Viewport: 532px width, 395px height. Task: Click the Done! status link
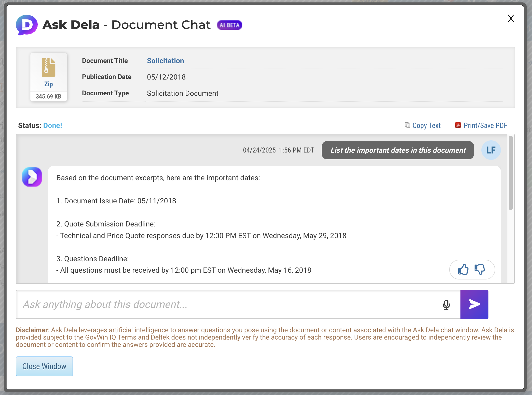tap(53, 125)
